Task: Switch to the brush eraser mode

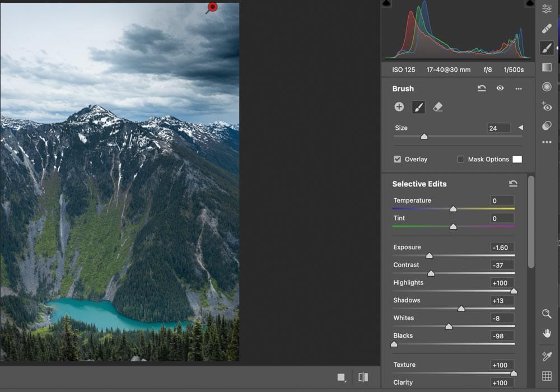Action: (x=438, y=107)
